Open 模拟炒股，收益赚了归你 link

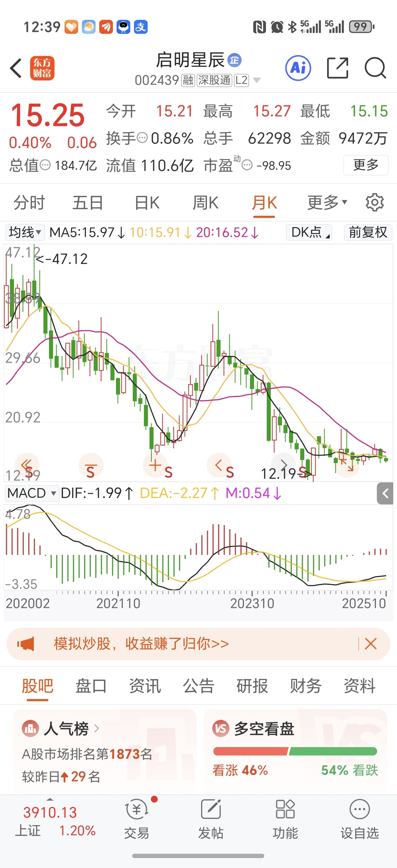pyautogui.click(x=141, y=644)
